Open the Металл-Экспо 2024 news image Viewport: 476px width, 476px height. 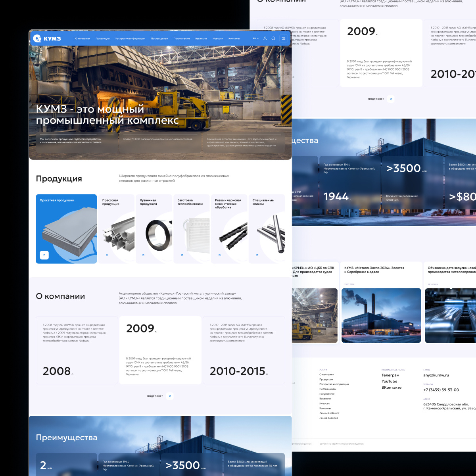coord(381,315)
